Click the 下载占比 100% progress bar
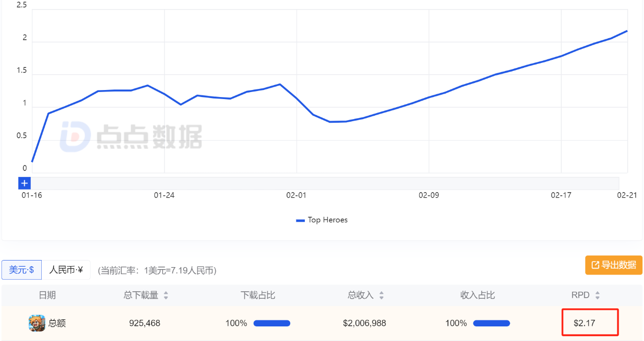Viewport: 644px width, 341px height. pyautogui.click(x=272, y=323)
